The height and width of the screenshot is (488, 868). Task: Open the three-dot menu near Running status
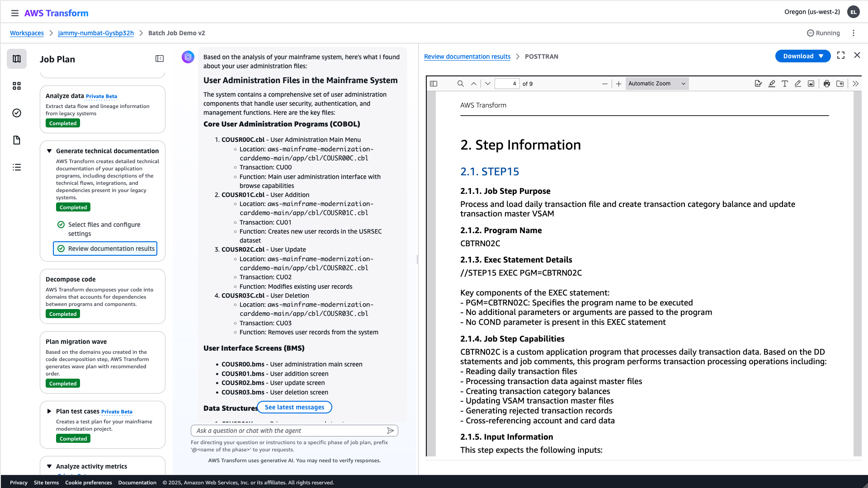pyautogui.click(x=854, y=33)
